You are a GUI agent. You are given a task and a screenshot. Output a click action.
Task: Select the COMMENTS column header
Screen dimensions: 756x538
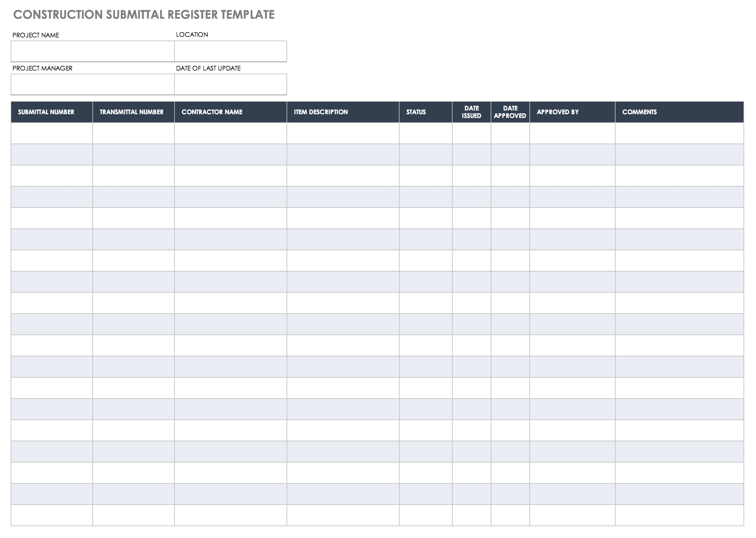tap(680, 112)
